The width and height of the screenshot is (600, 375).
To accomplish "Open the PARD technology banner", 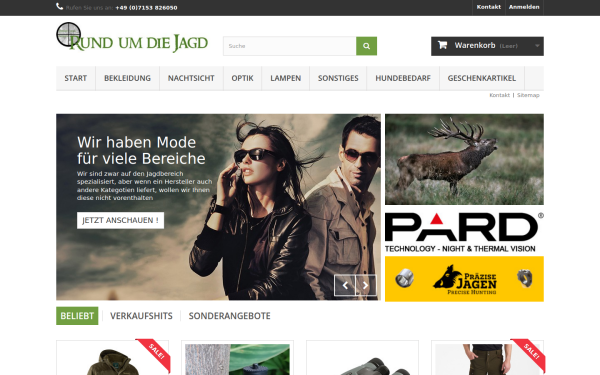I will (464, 232).
